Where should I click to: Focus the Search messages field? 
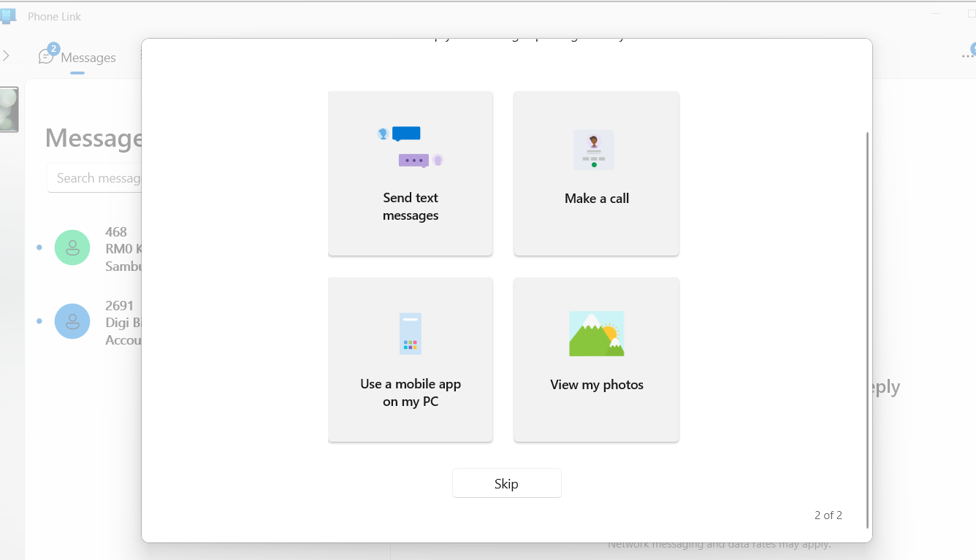click(x=95, y=178)
